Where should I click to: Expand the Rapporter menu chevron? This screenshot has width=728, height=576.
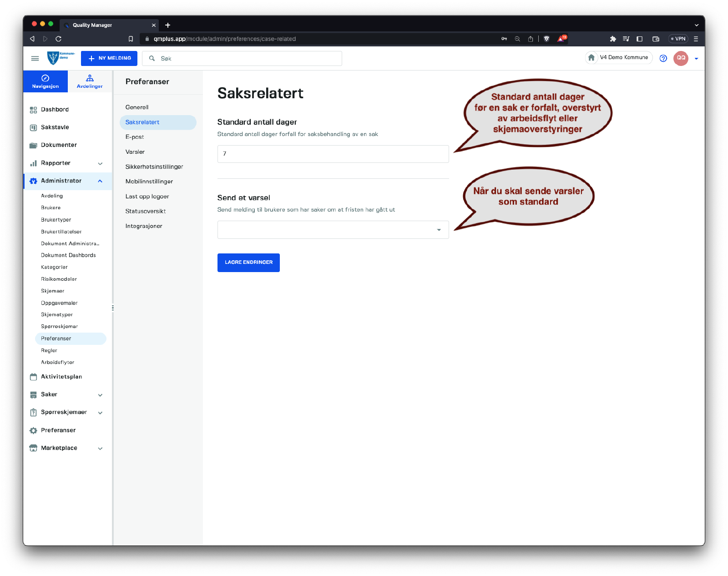click(100, 163)
